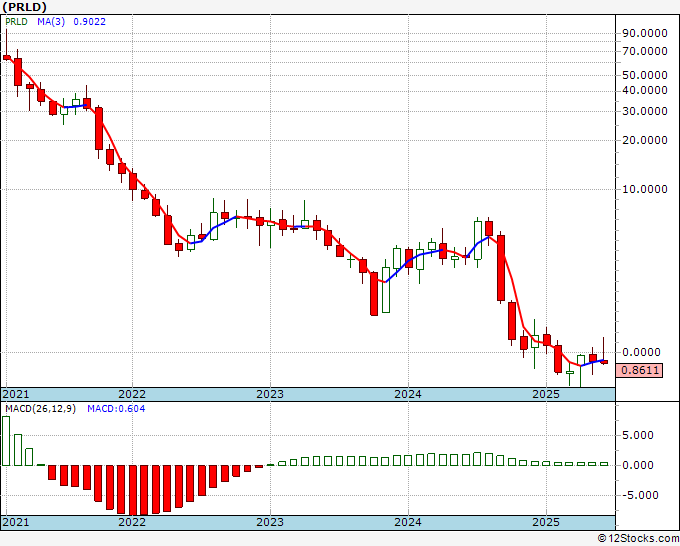Image resolution: width=680 pixels, height=546 pixels.
Task: Click the 0.9022 moving average value
Action: (89, 22)
